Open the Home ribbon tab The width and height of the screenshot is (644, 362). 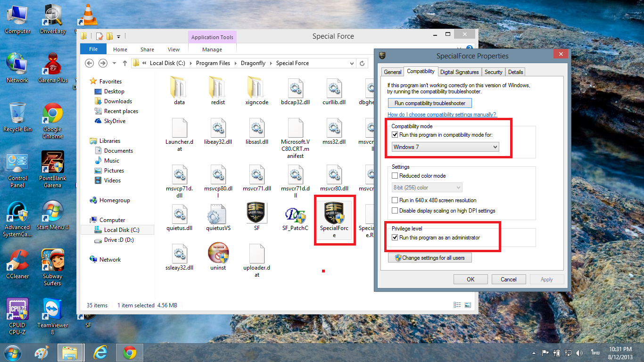point(120,49)
